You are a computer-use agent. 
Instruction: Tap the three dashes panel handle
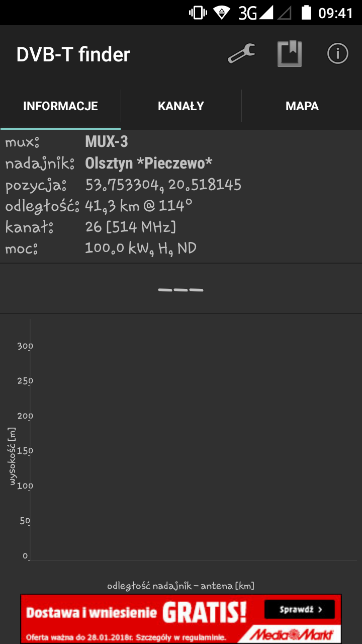[180, 290]
